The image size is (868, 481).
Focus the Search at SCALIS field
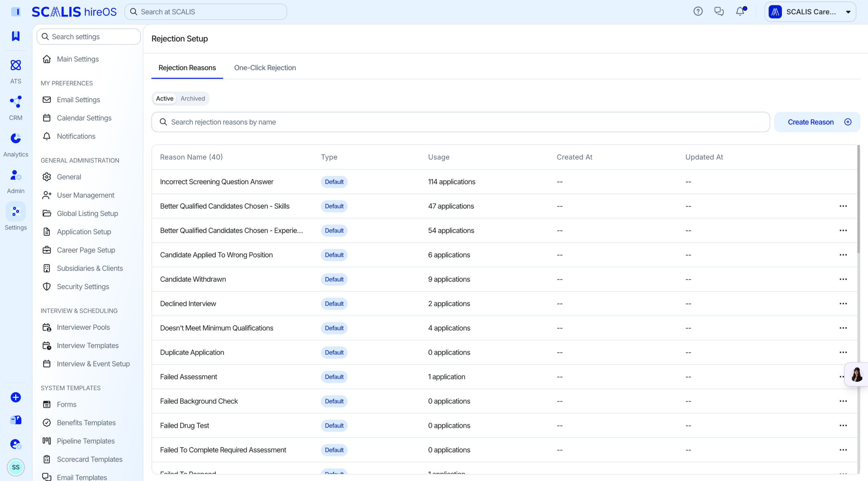click(206, 12)
